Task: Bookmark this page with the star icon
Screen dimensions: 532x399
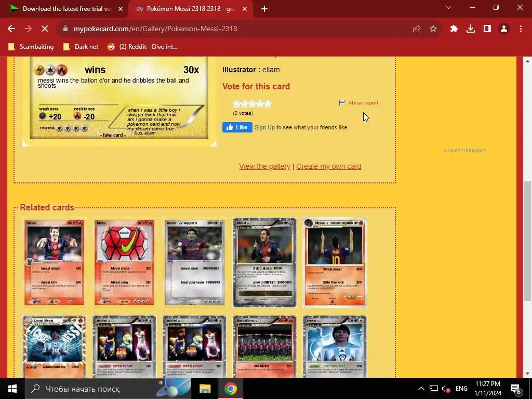Action: coord(433,29)
